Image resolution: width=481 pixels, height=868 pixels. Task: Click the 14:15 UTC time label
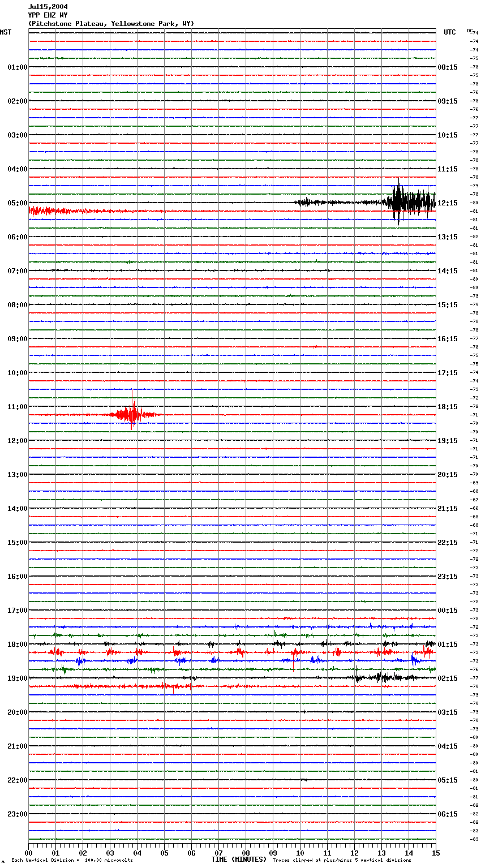(448, 271)
